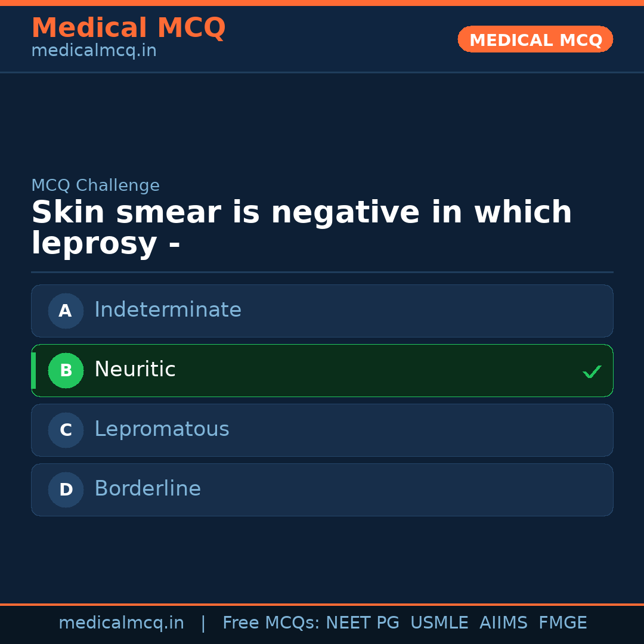The height and width of the screenshot is (644, 644).
Task: Click the orange divider accent above footer
Action: pyautogui.click(x=322, y=603)
